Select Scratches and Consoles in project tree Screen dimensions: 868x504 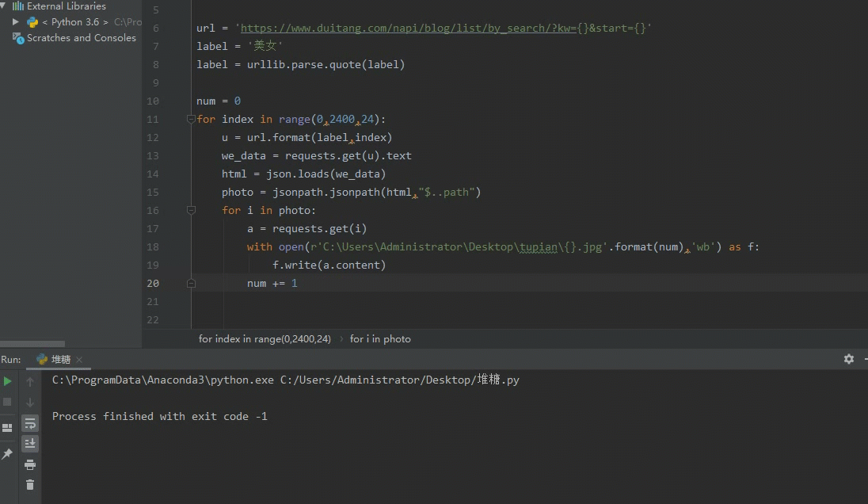click(82, 38)
